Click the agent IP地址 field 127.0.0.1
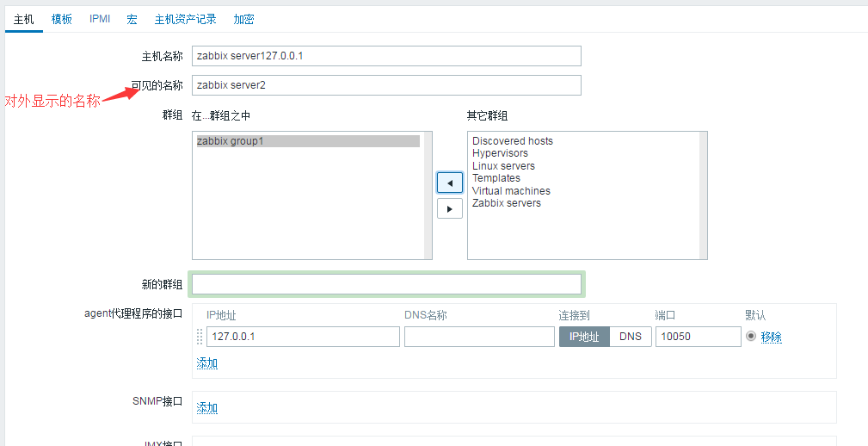Screen dimensions: 868x446 [x=303, y=337]
